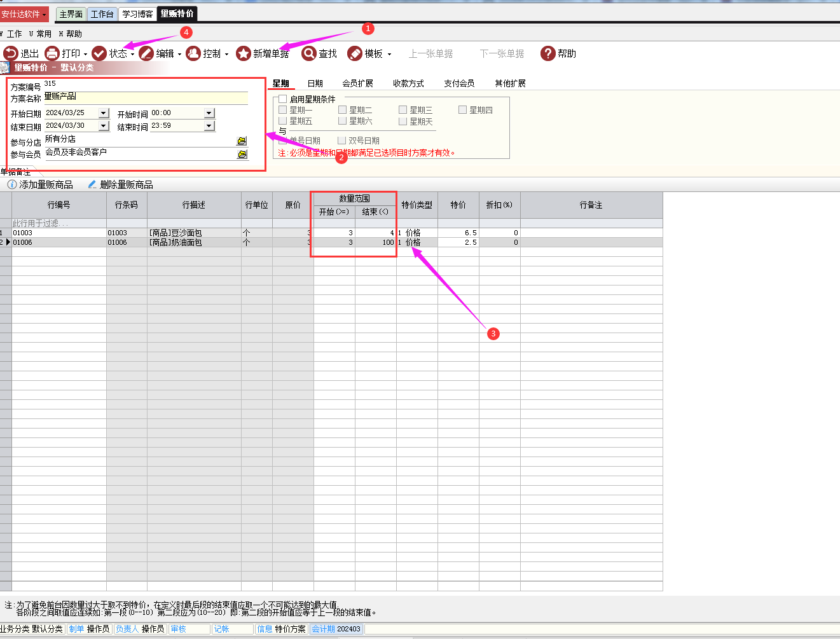The width and height of the screenshot is (840, 639).
Task: Expand the 模板 dropdown arrow
Action: 389,54
